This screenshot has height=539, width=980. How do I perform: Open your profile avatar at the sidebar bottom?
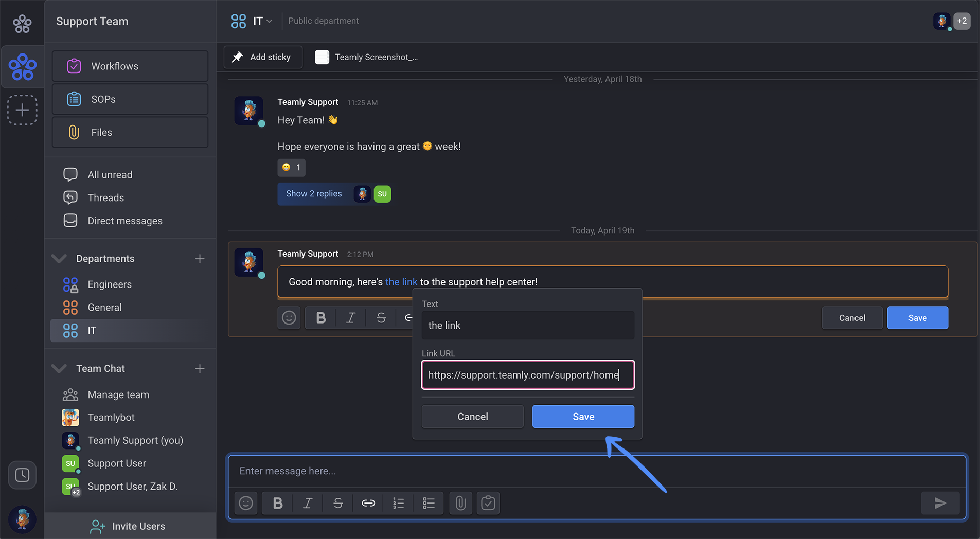click(22, 518)
